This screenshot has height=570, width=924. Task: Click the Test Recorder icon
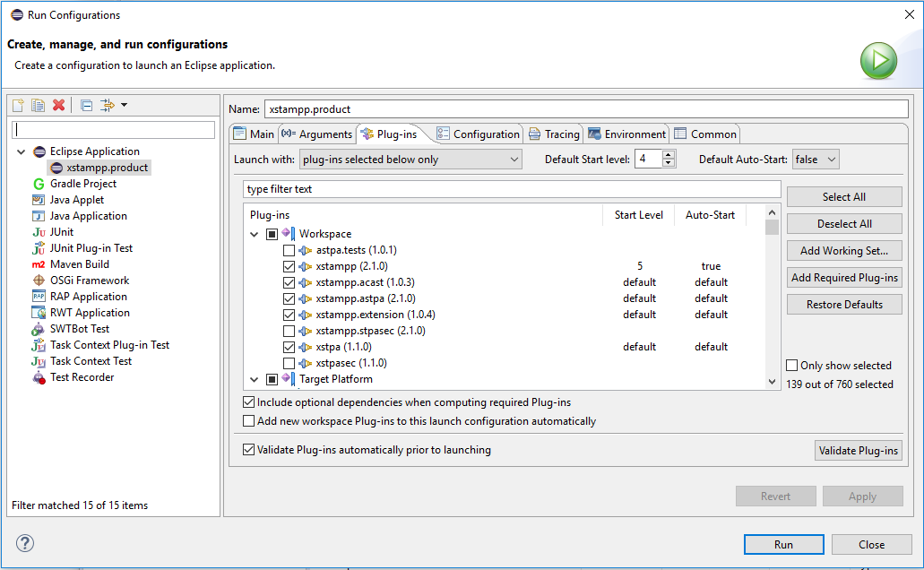[x=39, y=378]
